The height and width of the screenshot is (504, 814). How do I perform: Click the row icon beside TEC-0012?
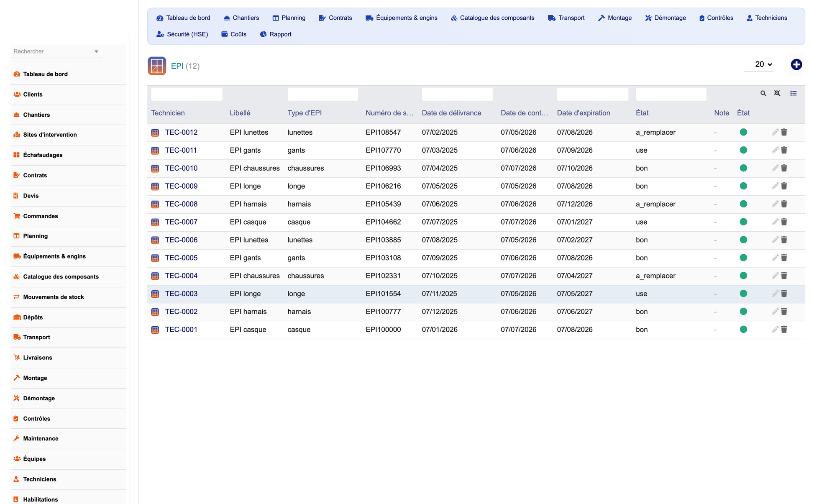(155, 133)
